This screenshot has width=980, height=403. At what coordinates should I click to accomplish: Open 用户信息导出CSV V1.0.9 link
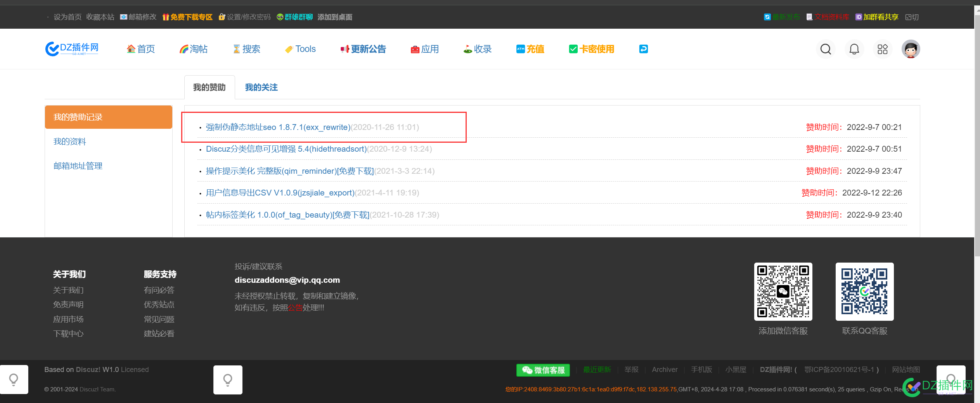coord(280,193)
